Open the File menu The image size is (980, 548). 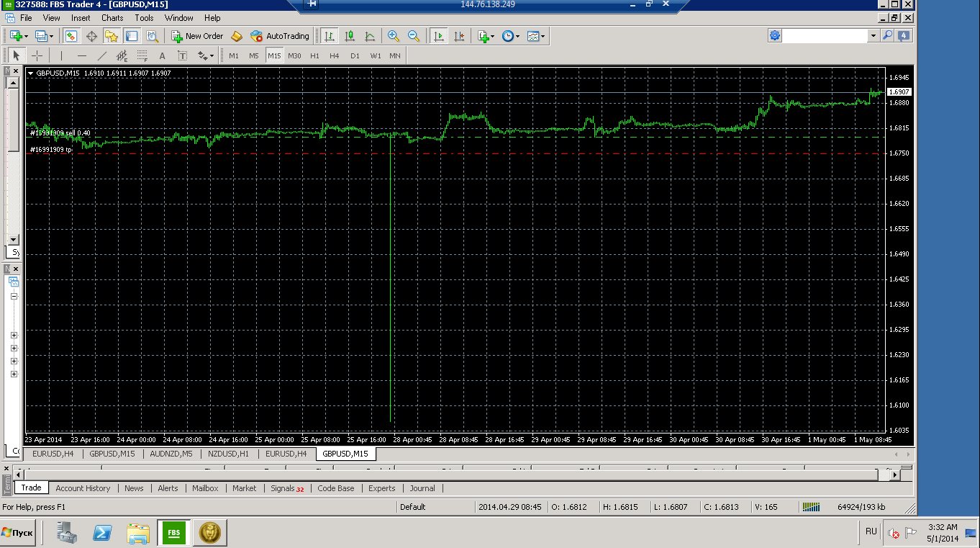pos(26,18)
